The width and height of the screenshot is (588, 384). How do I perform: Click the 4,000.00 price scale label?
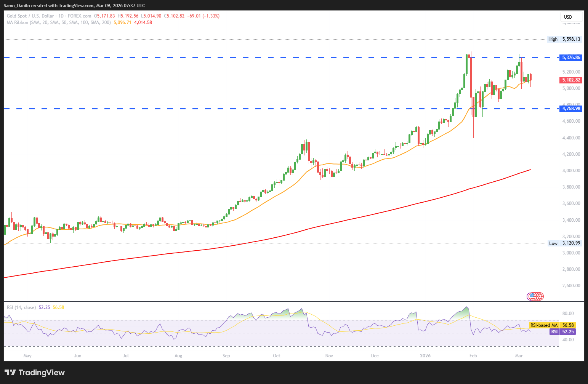pos(571,171)
